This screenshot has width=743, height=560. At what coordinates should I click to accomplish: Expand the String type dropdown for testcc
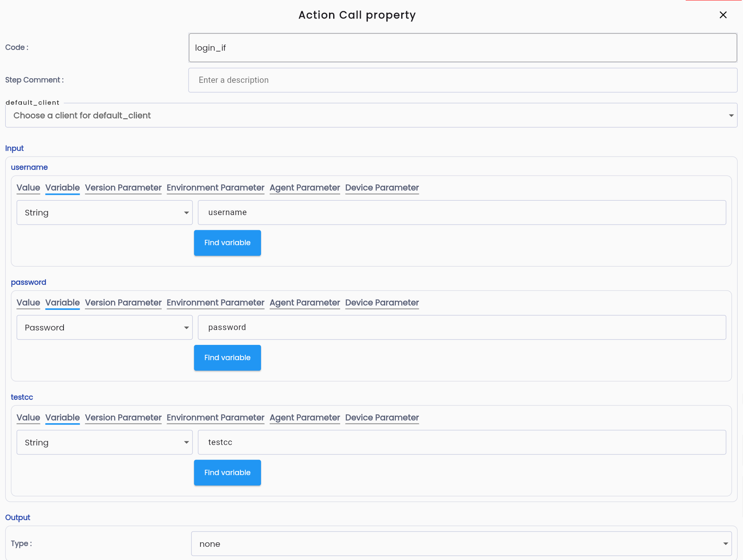pyautogui.click(x=105, y=443)
